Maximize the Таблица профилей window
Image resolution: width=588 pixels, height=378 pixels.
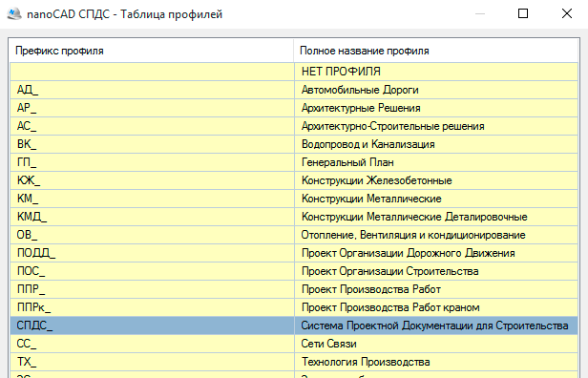523,14
